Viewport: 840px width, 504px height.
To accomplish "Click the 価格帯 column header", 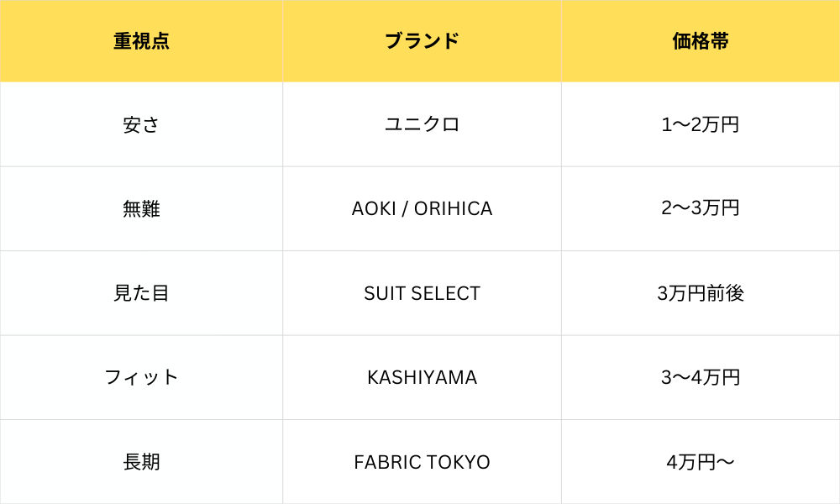I will coord(701,41).
